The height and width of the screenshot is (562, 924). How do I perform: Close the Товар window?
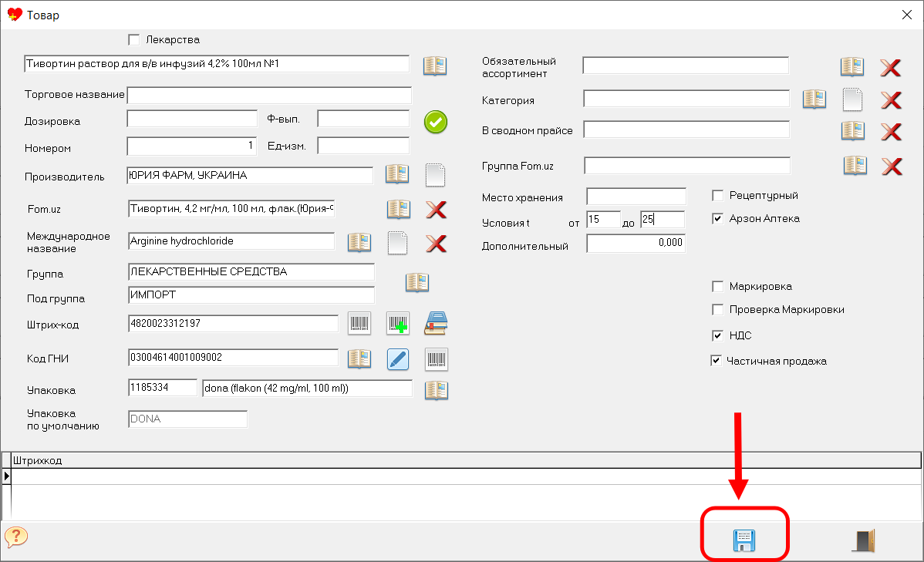[907, 15]
